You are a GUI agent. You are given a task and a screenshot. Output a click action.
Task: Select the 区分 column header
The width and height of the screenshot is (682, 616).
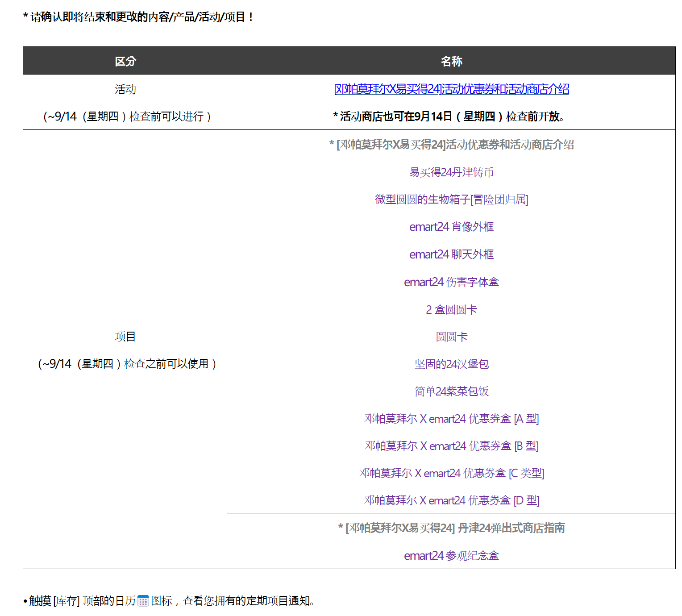pos(125,61)
